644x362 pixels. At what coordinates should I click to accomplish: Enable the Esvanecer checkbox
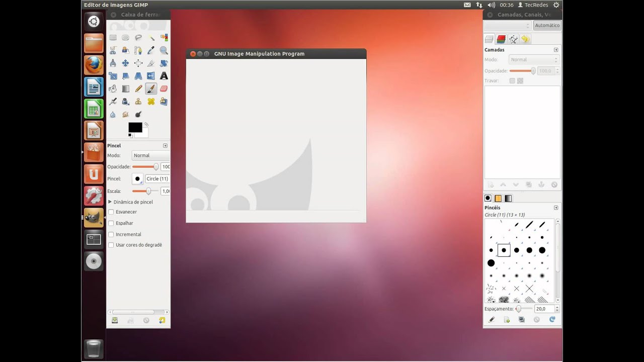[x=111, y=212]
